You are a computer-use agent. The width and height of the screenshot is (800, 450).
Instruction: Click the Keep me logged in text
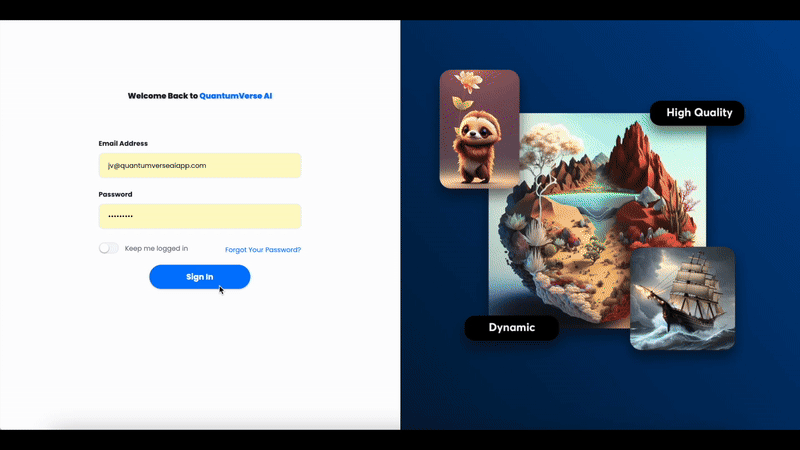(x=156, y=248)
